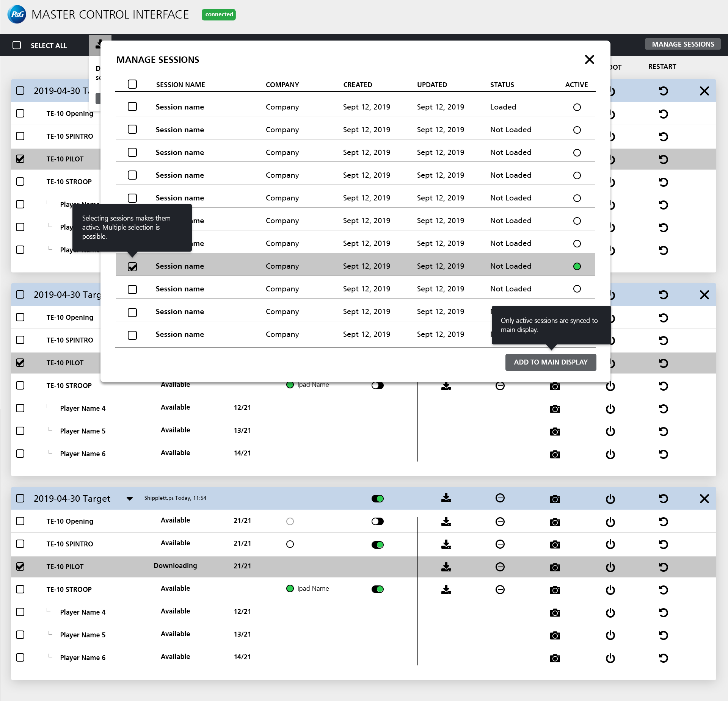Toggle switch on bottom TE-10 Opening row
The height and width of the screenshot is (701, 728).
pos(377,521)
